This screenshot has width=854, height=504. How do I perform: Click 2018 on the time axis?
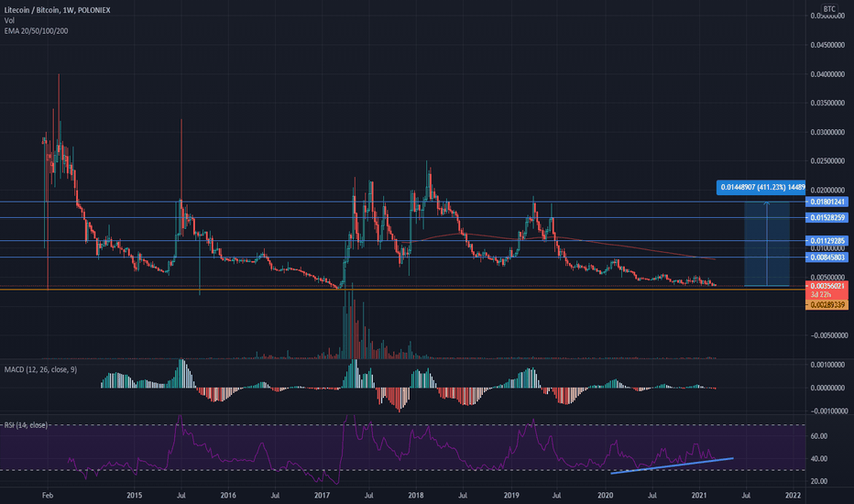point(416,495)
